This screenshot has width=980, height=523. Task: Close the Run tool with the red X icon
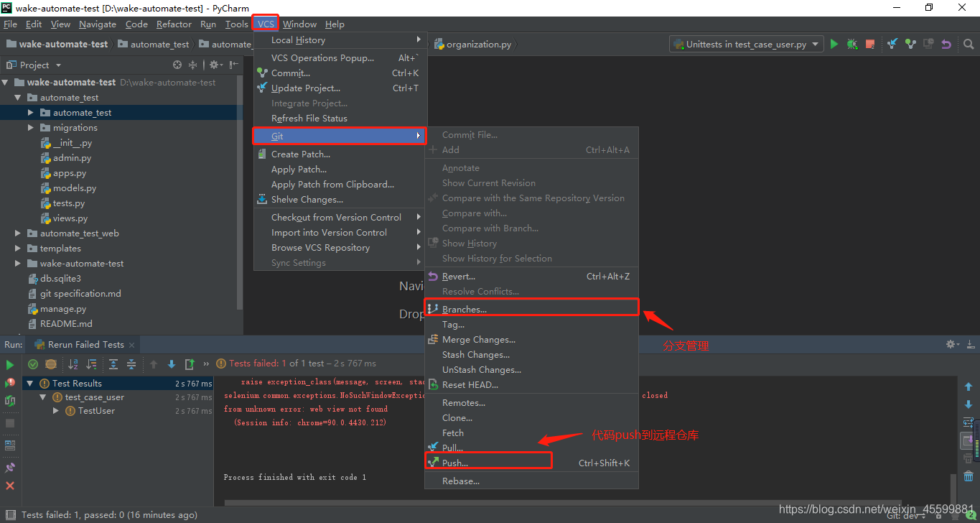10,486
